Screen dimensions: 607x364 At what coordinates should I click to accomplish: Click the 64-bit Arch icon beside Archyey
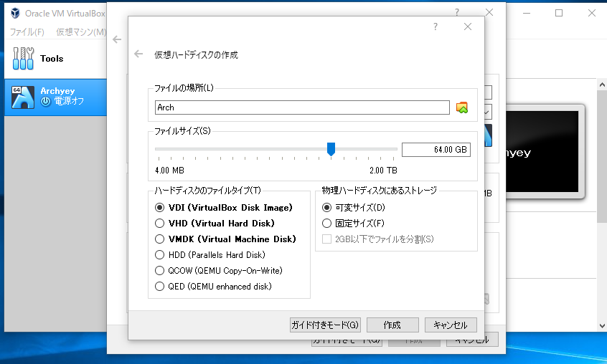point(23,97)
